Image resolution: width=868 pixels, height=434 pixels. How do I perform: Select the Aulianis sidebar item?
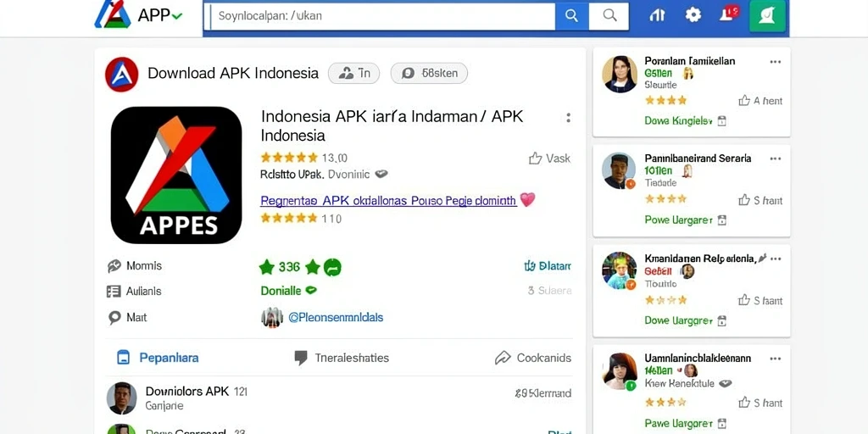click(133, 292)
